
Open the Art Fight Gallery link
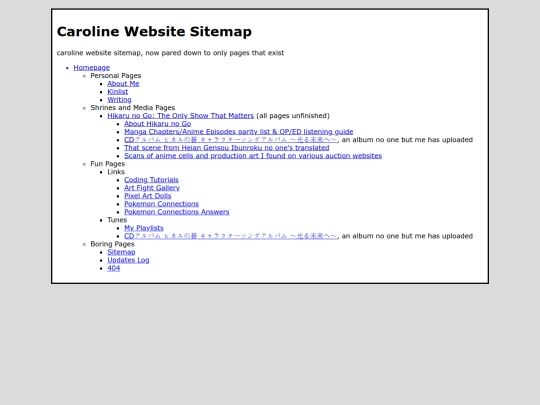pyautogui.click(x=152, y=188)
